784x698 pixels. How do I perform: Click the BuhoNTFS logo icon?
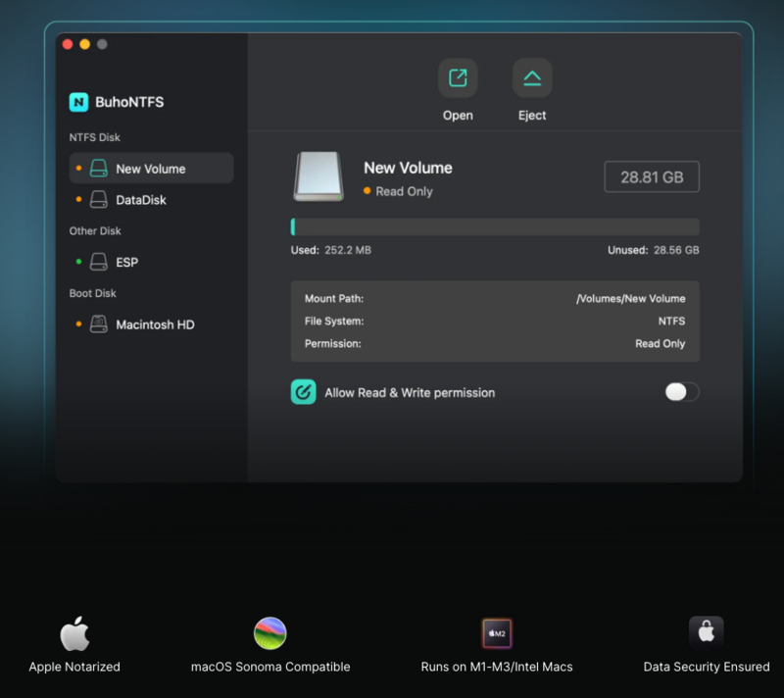click(x=79, y=102)
